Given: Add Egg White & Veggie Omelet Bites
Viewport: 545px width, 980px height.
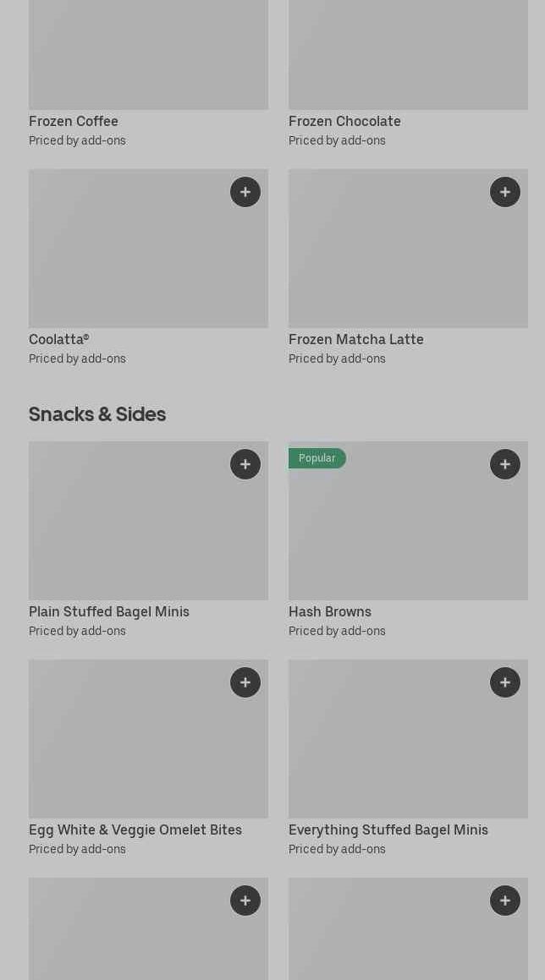Looking at the screenshot, I should 245,682.
